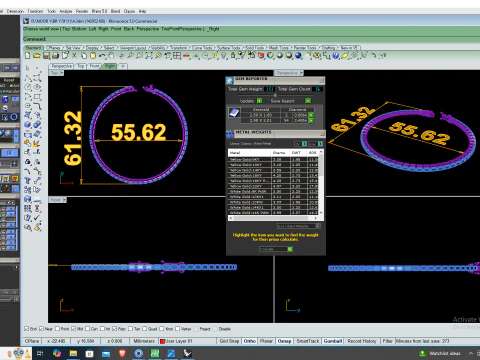Click the Copy icon in toolbar

coord(84,56)
